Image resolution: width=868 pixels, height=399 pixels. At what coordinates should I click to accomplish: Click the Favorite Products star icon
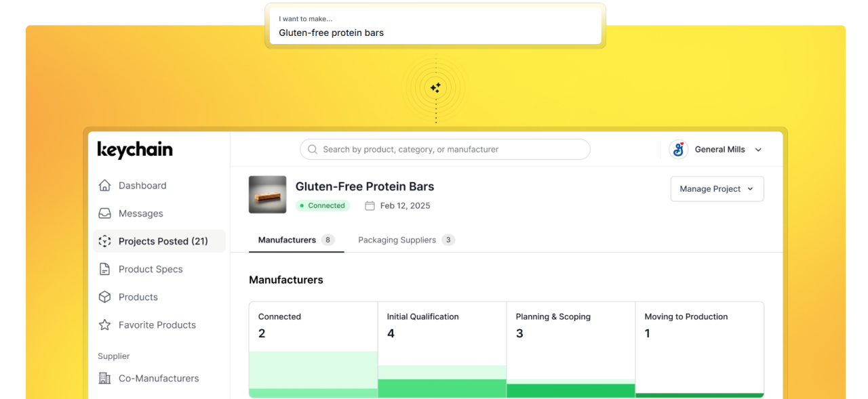(x=104, y=325)
